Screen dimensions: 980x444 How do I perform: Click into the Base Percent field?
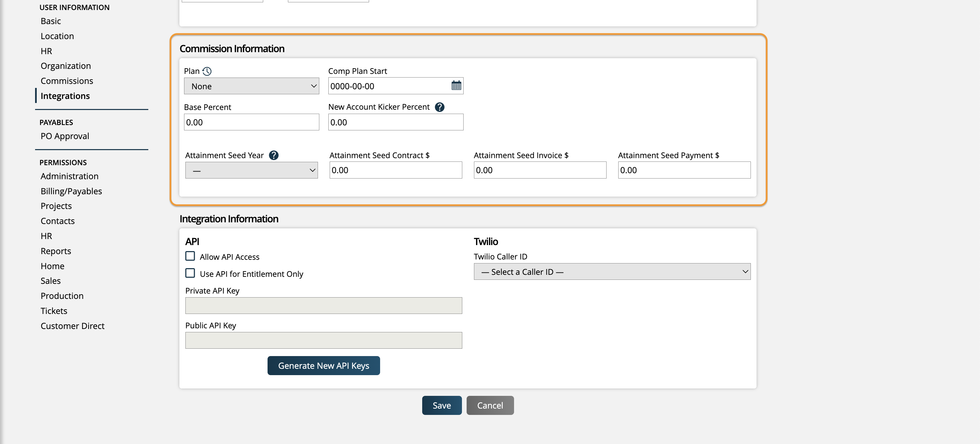(x=251, y=122)
